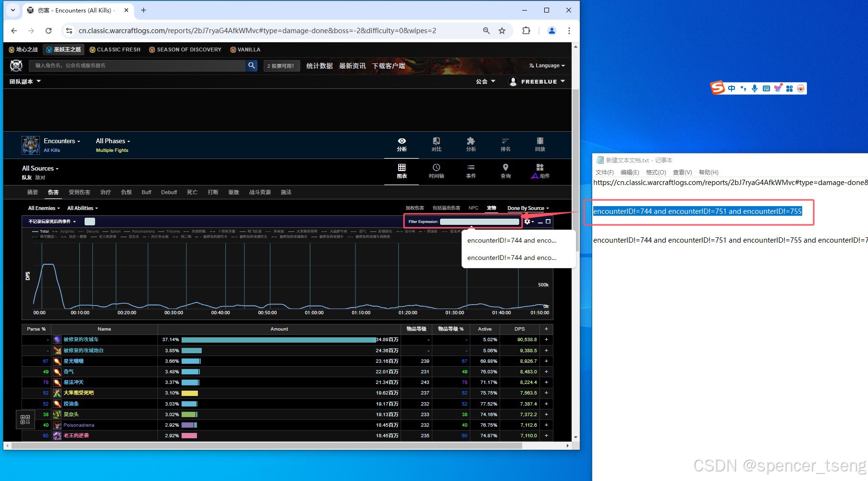Image resolution: width=868 pixels, height=481 pixels.
Task: Click the Sogou input method logo
Action: (x=718, y=87)
